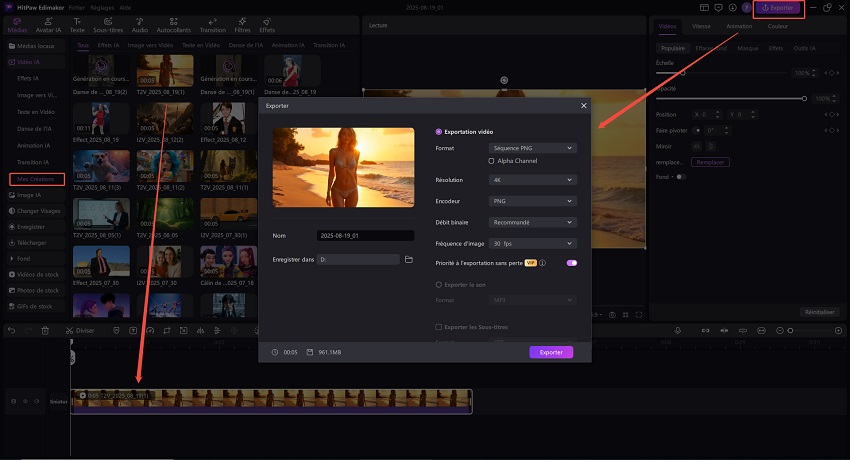This screenshot has width=850, height=460.
Task: Click the folder browse icon beside Enregistrer dans
Action: pos(409,260)
